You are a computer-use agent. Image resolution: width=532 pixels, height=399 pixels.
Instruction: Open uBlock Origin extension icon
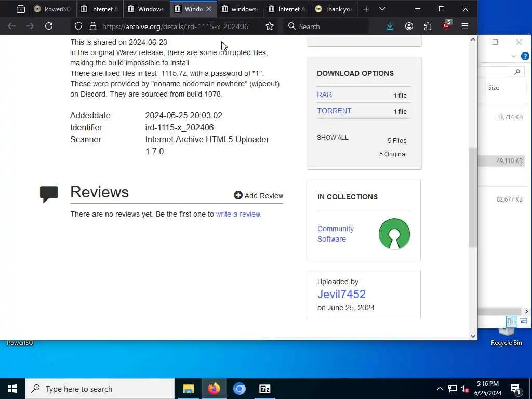coord(447,25)
